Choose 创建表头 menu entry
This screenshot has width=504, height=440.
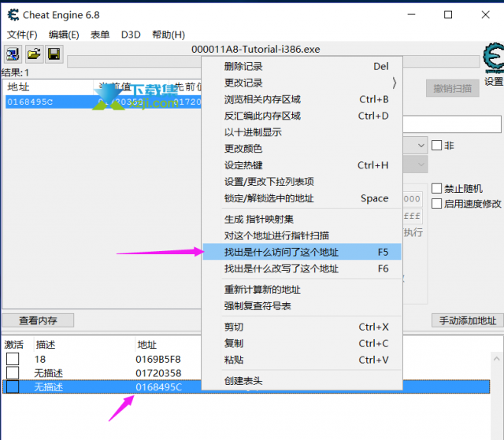(302, 381)
